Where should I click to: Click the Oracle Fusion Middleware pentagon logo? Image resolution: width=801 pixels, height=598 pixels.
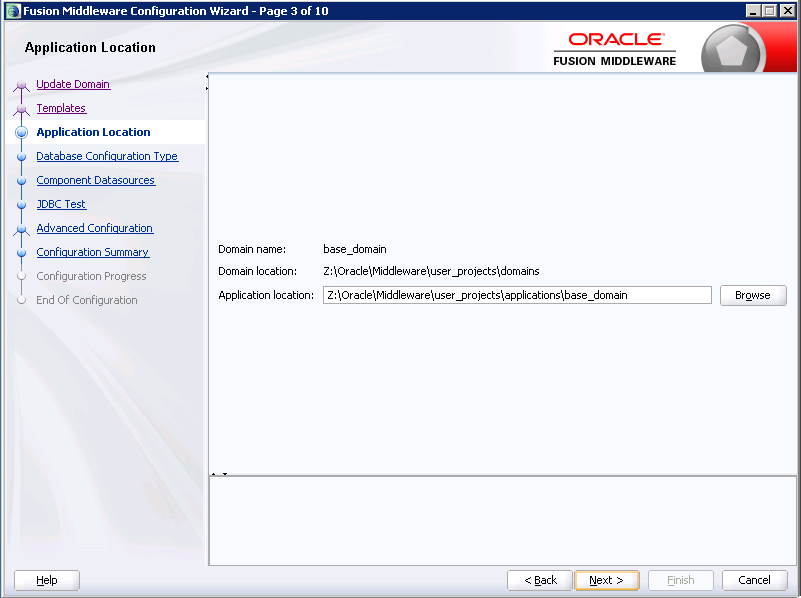(x=733, y=50)
